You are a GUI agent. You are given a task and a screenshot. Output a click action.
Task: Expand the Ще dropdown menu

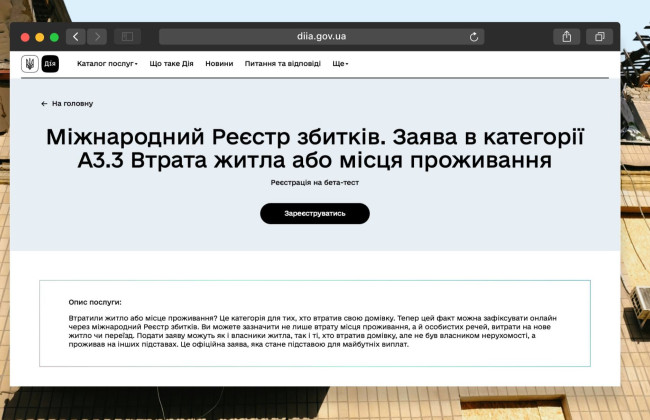tap(340, 63)
